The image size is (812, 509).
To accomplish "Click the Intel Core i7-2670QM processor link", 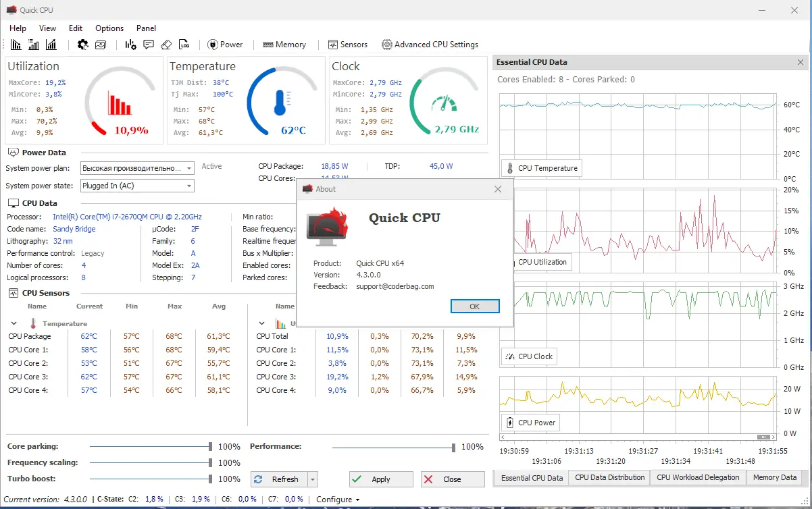I will [127, 217].
